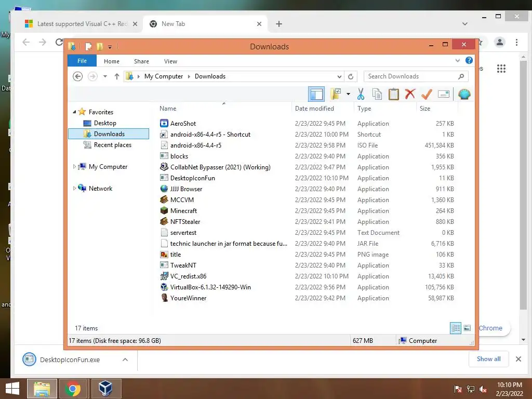Select the Minecraft application file
This screenshot has height=399, width=532.
point(183,211)
